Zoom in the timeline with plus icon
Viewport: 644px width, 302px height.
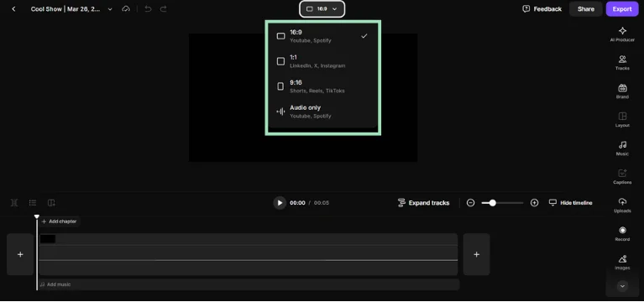(534, 203)
